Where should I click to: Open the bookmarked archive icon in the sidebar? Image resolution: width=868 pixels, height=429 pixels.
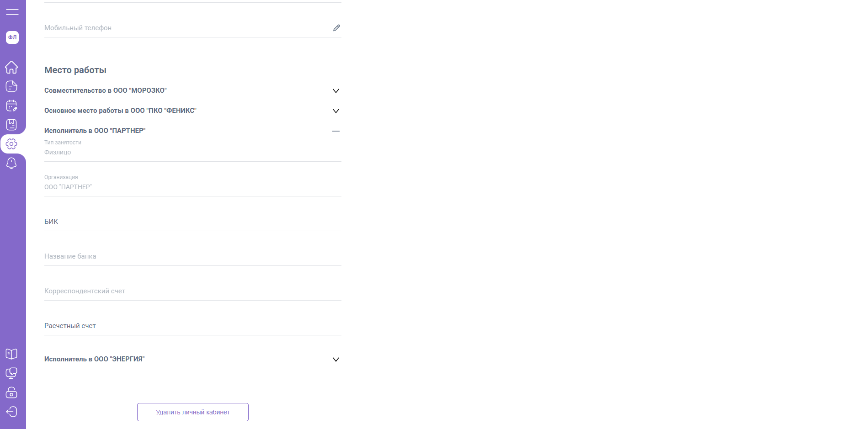pos(11,125)
